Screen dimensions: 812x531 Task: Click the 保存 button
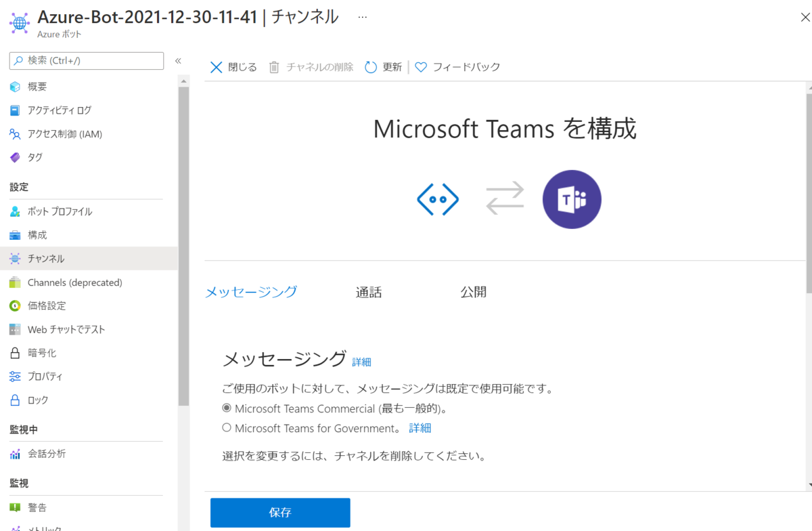pos(279,513)
